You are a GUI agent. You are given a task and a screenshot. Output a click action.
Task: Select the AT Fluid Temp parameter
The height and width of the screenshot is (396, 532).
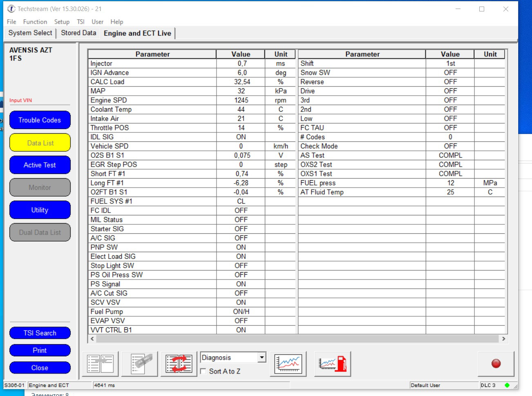(322, 192)
